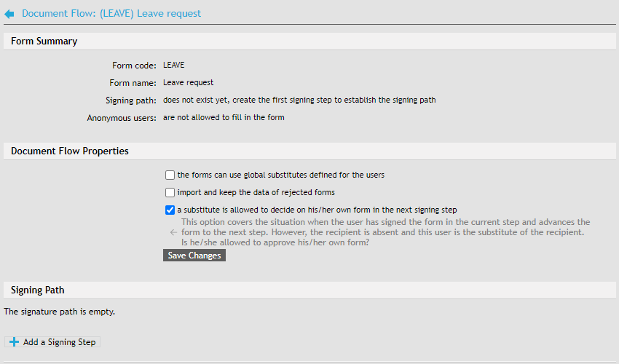Open Document Flow: (LEAVE) Leave request title link
Image resolution: width=619 pixels, height=364 pixels.
click(x=111, y=13)
